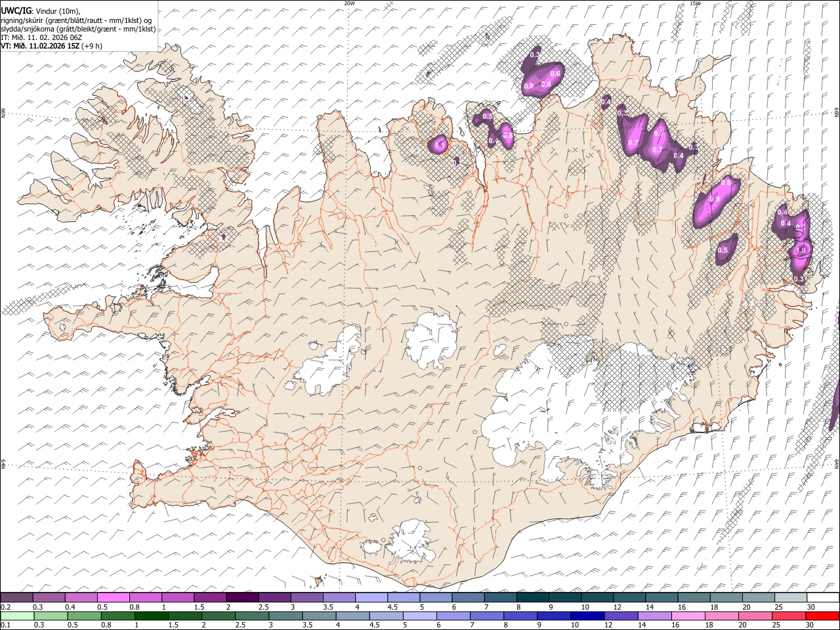Click the "1.5" label in the upper legend row
840x630 pixels.
pyautogui.click(x=199, y=607)
